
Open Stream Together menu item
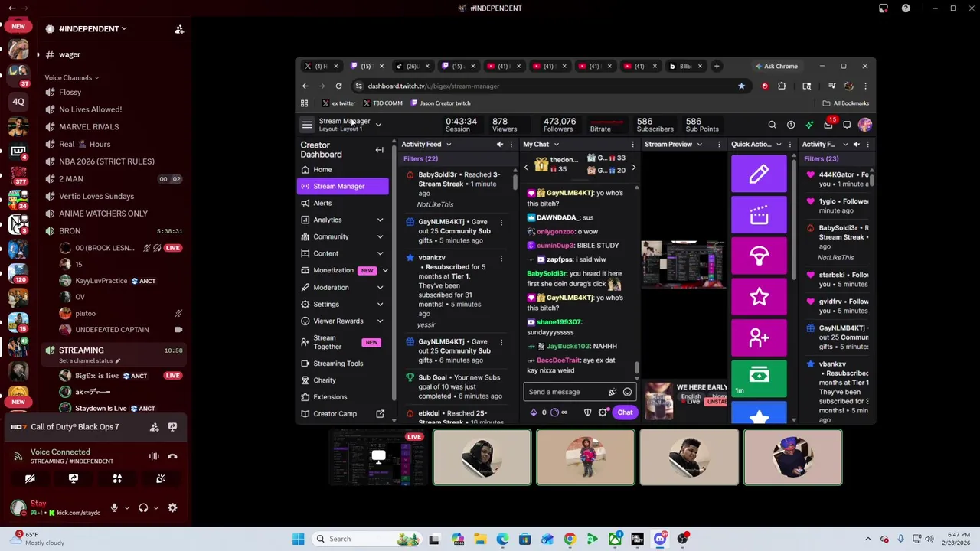[x=343, y=342]
